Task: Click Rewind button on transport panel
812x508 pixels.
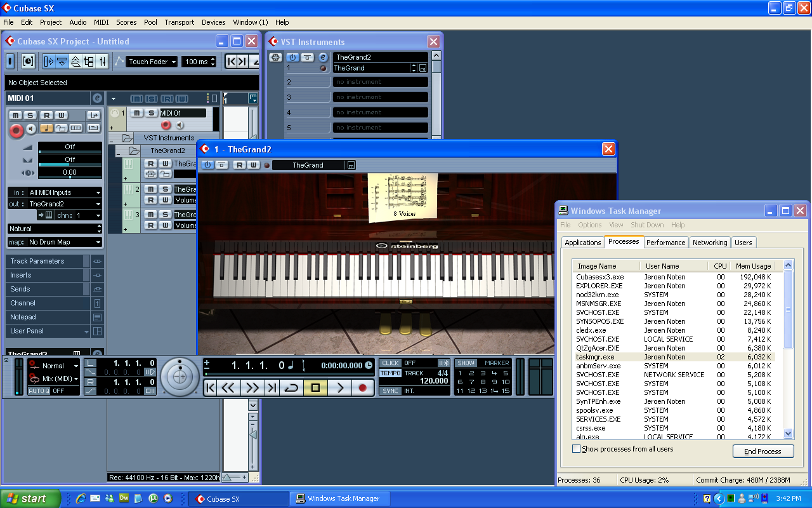Action: (x=228, y=387)
